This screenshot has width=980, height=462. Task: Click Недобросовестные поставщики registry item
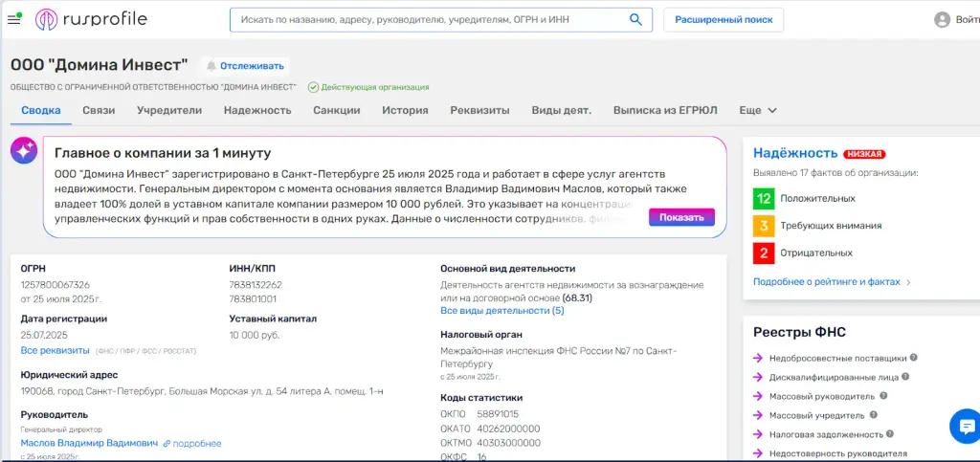[837, 359]
